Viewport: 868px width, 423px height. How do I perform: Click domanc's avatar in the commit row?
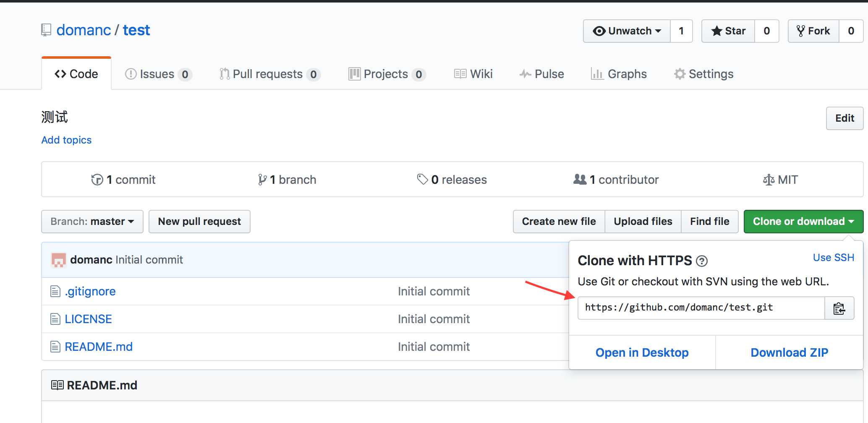[x=58, y=260]
